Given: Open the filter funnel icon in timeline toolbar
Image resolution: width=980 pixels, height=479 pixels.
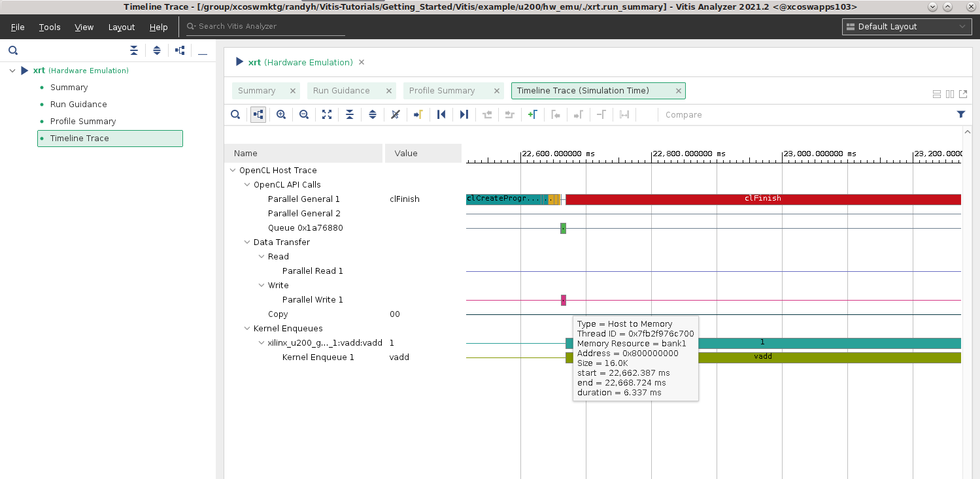Looking at the screenshot, I should [961, 114].
